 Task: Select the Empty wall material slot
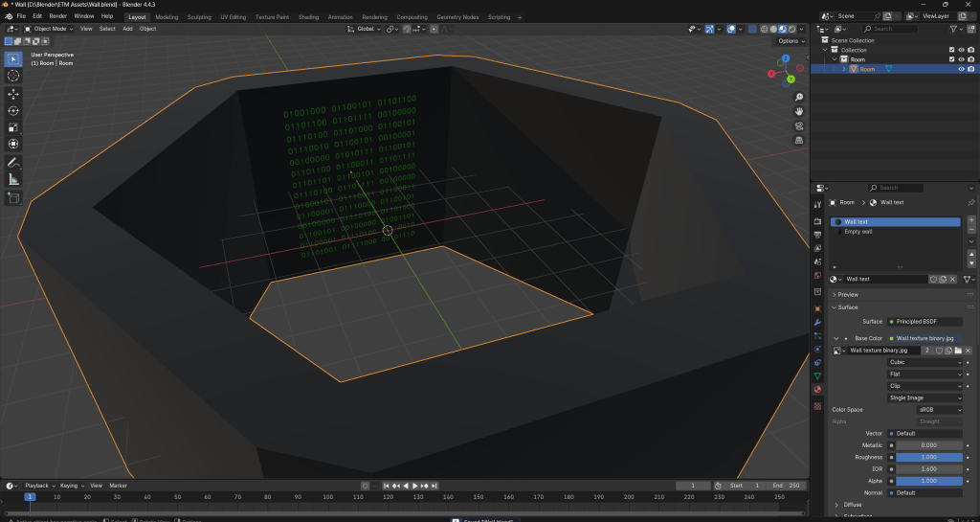pos(857,231)
